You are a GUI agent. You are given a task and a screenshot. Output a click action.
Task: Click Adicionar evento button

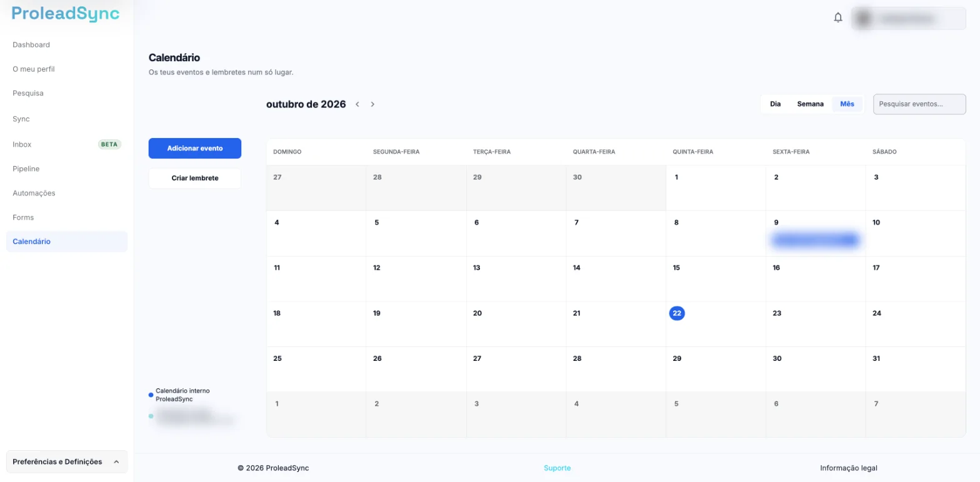[x=195, y=149]
